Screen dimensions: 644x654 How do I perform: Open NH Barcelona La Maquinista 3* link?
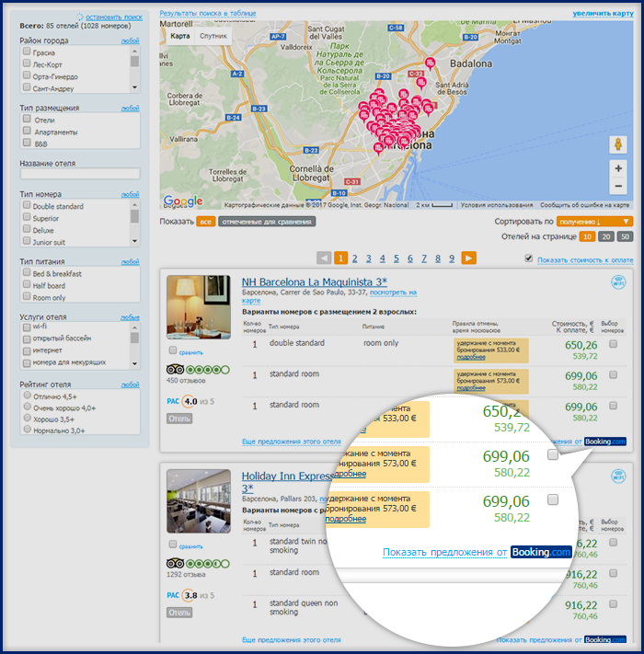(x=315, y=282)
